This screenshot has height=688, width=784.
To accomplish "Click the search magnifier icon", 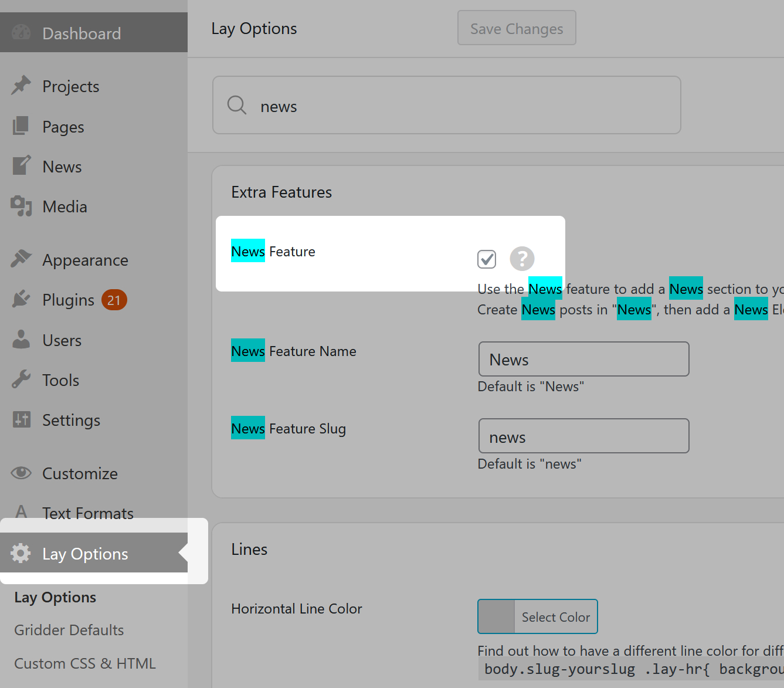I will 237,106.
